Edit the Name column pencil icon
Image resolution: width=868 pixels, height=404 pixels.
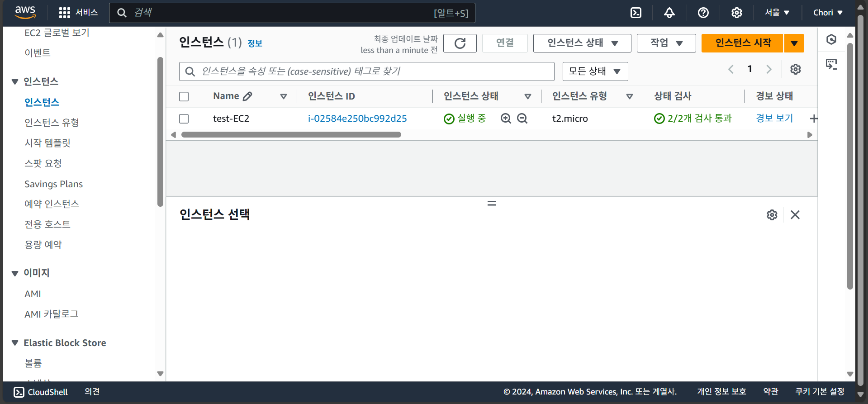pyautogui.click(x=247, y=96)
